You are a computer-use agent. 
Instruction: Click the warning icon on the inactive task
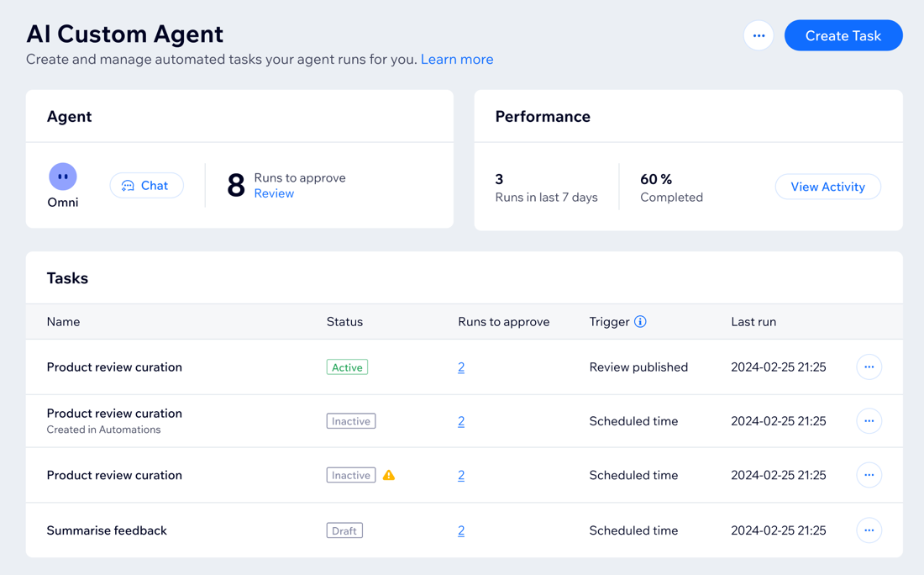tap(388, 475)
